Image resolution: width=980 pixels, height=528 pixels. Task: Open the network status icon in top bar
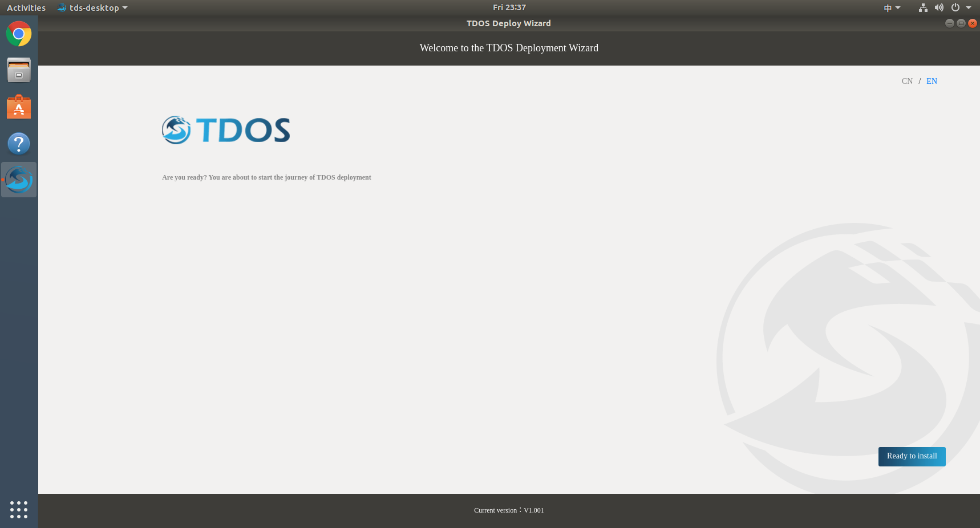[923, 7]
